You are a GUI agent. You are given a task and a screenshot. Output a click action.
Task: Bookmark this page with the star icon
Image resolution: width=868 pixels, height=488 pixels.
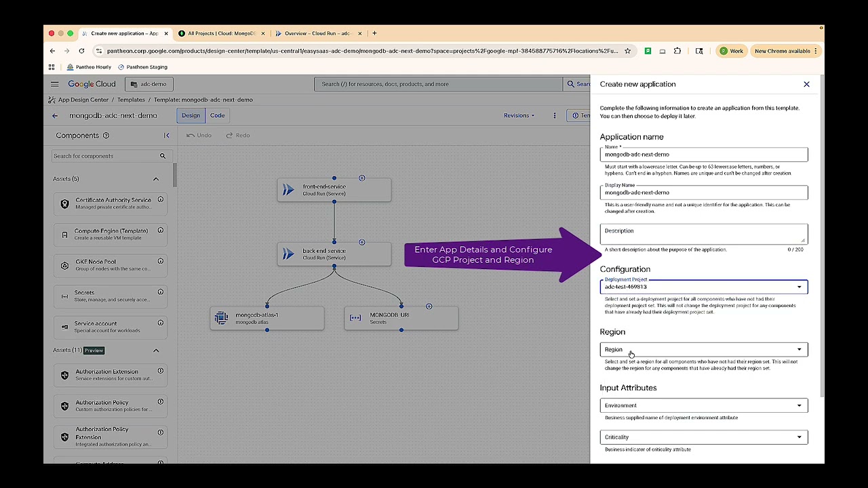pos(627,51)
